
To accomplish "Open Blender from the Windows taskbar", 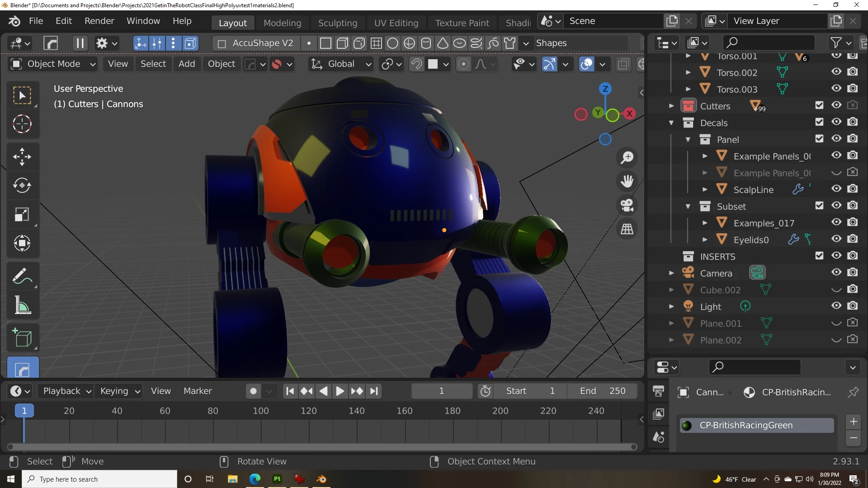I will coord(321,479).
